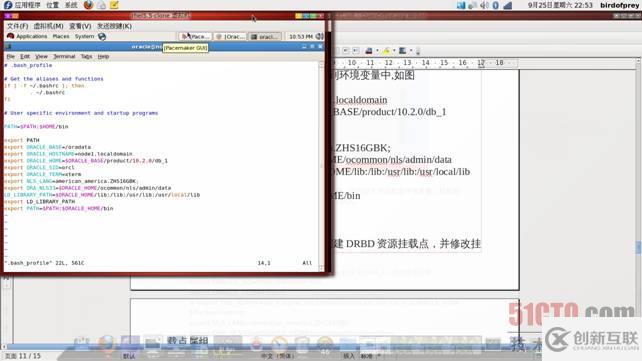Open the notes launcher icon in top panel
Image resolution: width=642 pixels, height=361 pixels.
pos(114,5)
